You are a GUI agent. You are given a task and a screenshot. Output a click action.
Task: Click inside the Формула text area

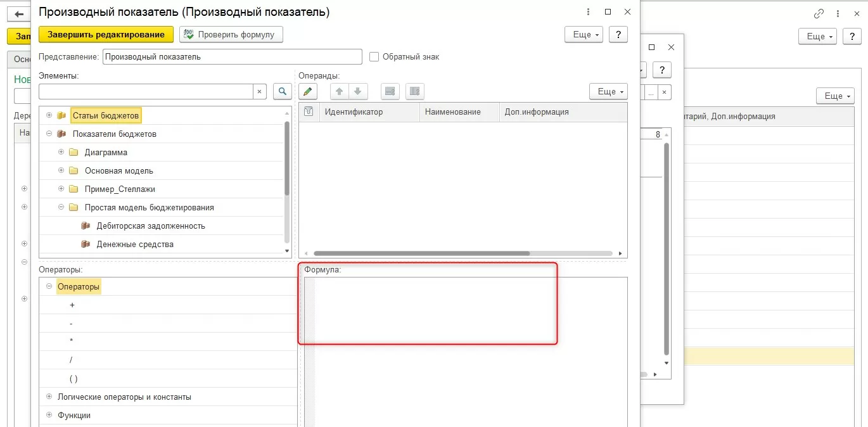[x=471, y=352]
